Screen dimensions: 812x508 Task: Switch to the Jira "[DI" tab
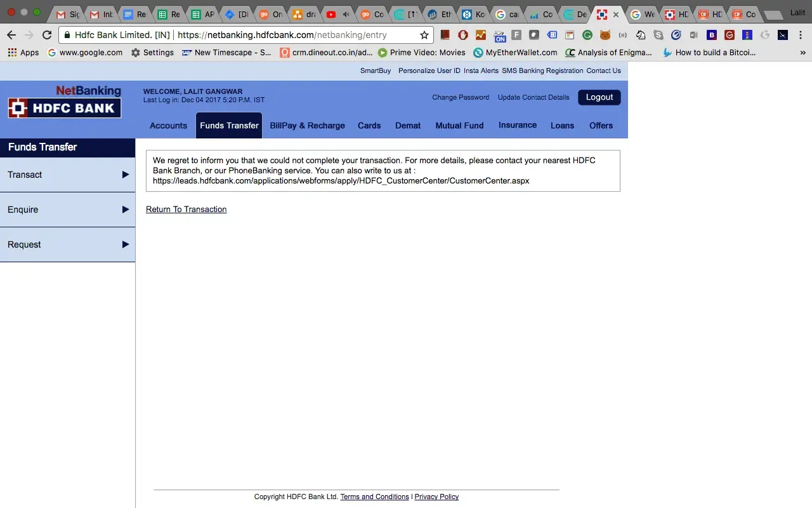coord(237,14)
